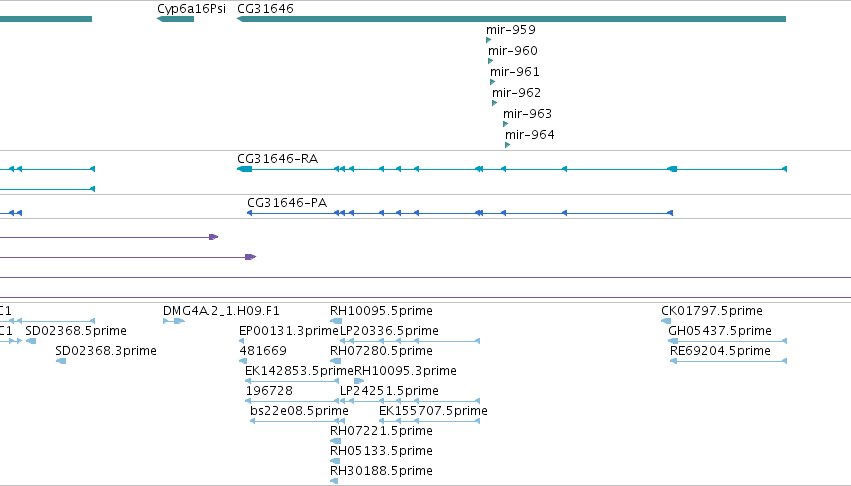Click the mir-963 arrow glyph
The width and height of the screenshot is (851, 486).
click(x=506, y=124)
